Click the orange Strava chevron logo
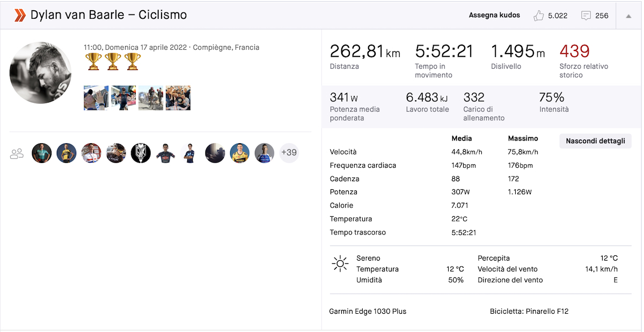This screenshot has width=644, height=332. [x=20, y=15]
